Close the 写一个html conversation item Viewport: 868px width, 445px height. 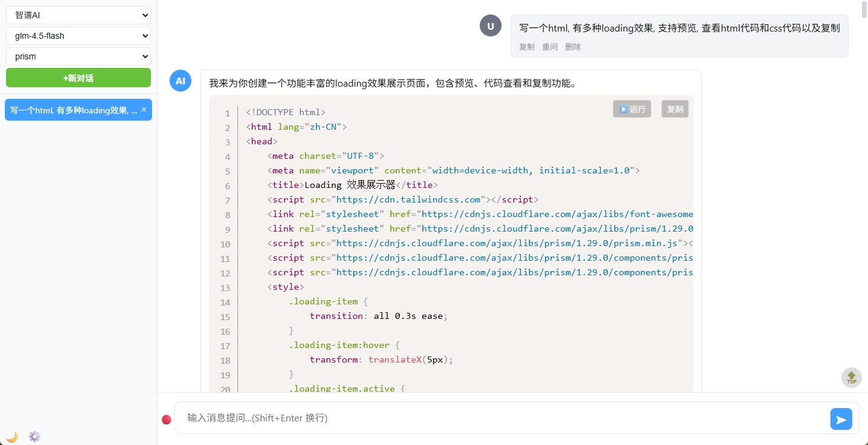click(144, 110)
